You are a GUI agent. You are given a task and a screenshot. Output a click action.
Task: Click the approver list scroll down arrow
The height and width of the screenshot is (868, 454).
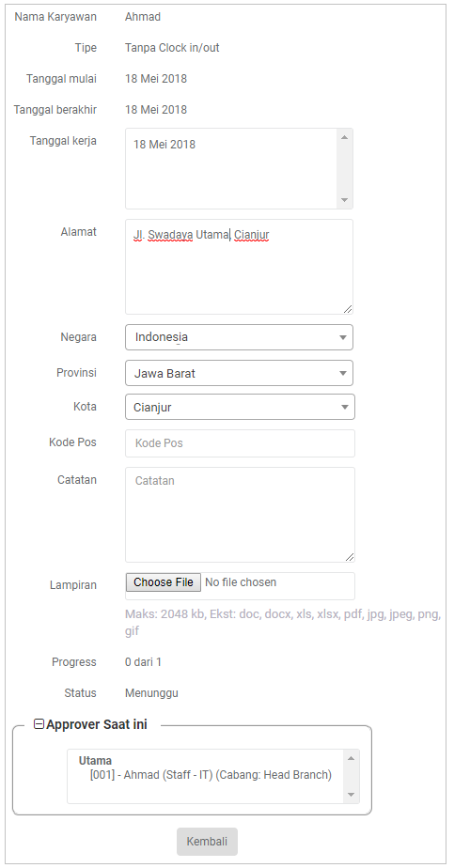pyautogui.click(x=351, y=795)
